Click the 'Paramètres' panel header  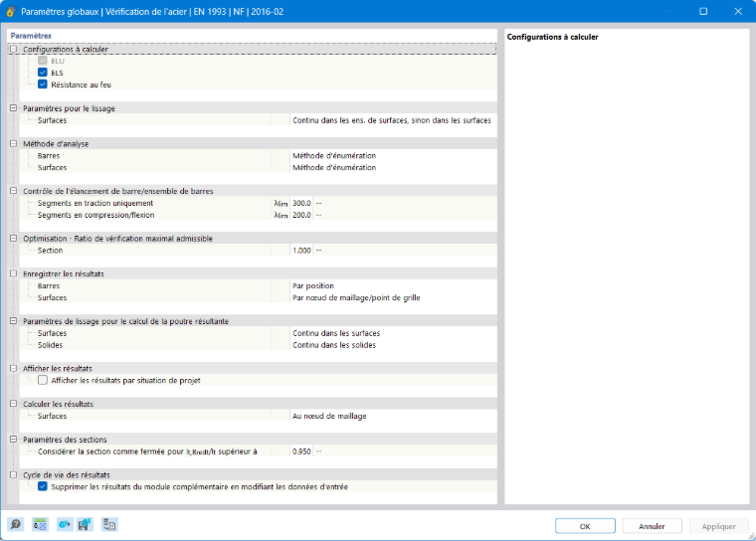click(31, 36)
